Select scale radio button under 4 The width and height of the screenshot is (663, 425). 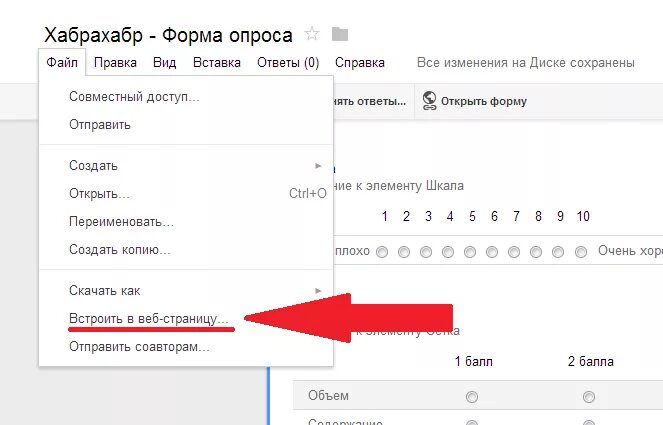[448, 252]
